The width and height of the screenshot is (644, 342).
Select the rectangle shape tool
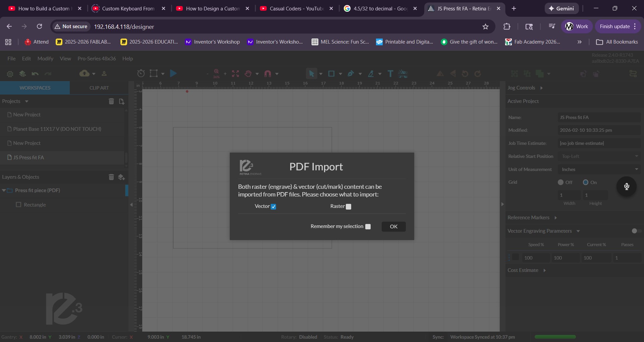331,73
